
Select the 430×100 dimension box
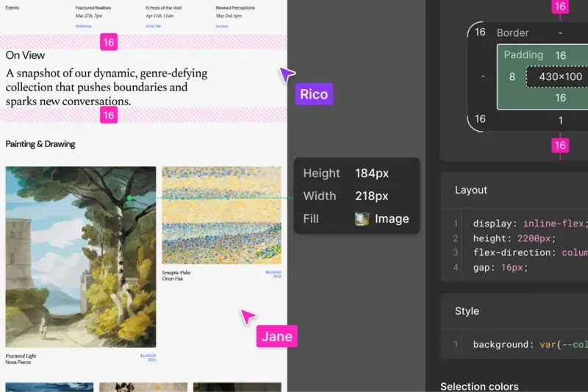pyautogui.click(x=560, y=76)
